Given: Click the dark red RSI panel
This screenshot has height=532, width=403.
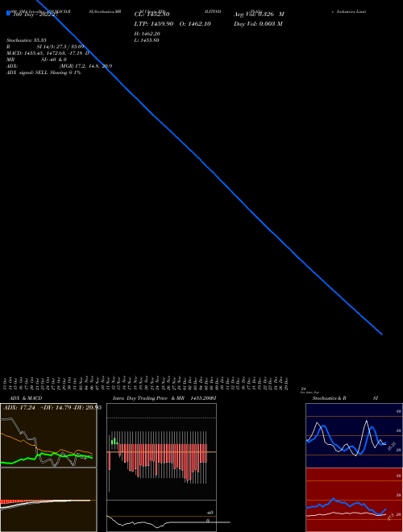Looking at the screenshot, I should coord(354,500).
